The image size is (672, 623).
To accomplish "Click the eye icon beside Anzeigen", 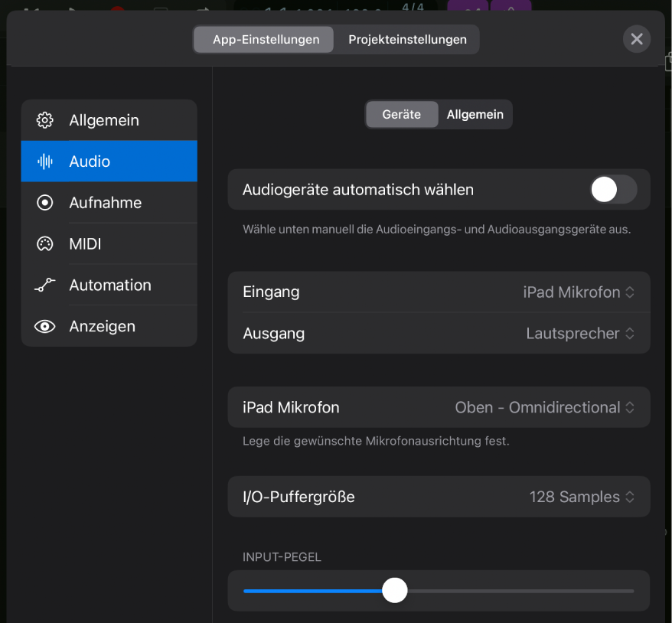I will tap(45, 327).
